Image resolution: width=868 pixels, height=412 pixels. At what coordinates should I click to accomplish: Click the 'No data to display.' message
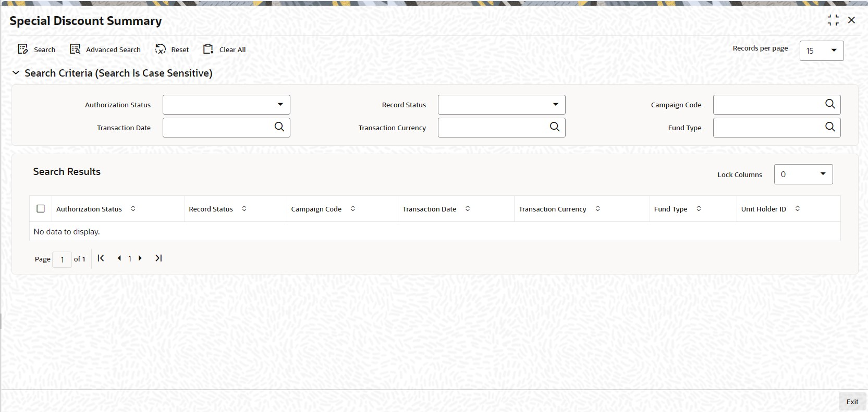pos(67,231)
